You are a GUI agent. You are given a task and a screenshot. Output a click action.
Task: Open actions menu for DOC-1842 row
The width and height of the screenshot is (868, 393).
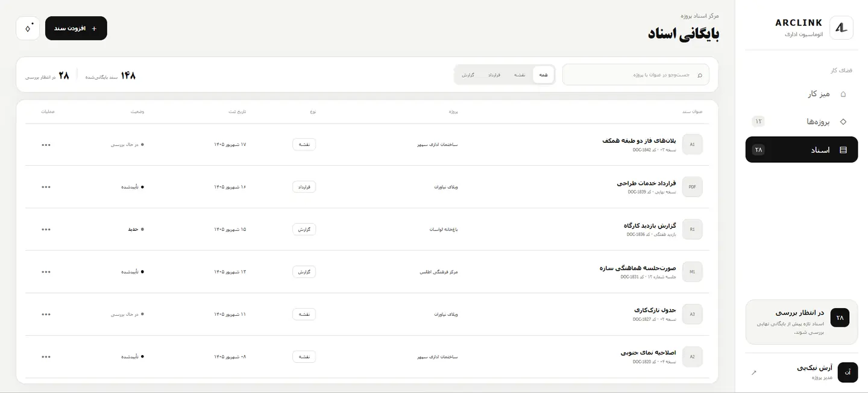coord(46,145)
